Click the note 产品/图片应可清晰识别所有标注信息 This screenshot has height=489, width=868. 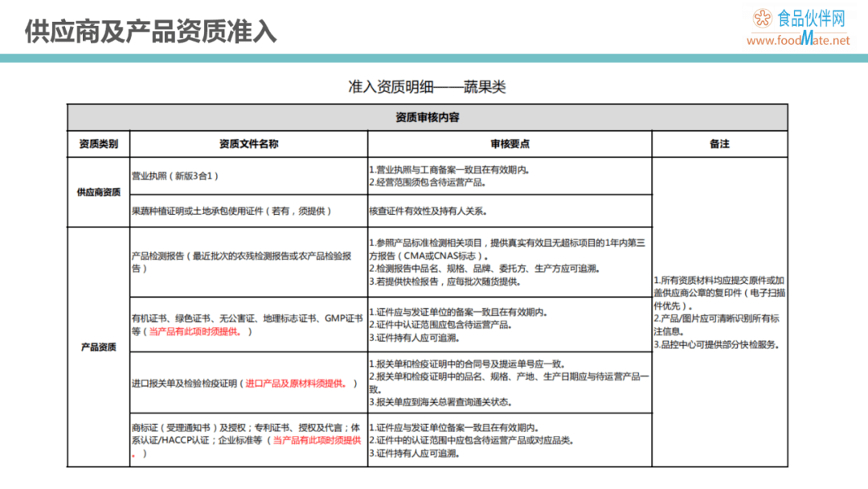click(716, 325)
